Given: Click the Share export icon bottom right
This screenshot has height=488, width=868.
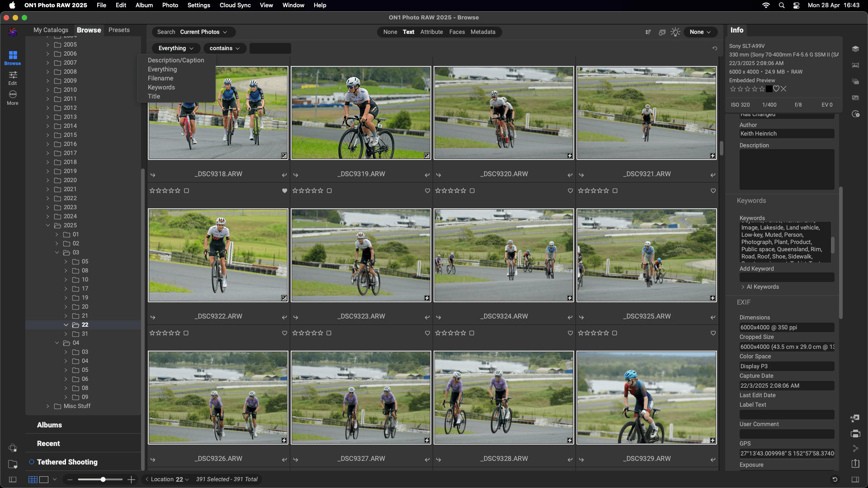Looking at the screenshot, I should point(855,464).
